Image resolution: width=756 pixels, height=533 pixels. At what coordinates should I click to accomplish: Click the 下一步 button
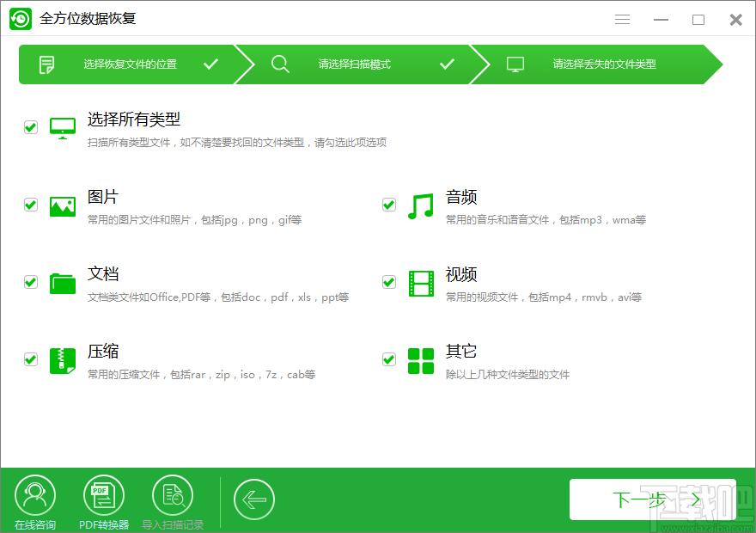[x=653, y=499]
